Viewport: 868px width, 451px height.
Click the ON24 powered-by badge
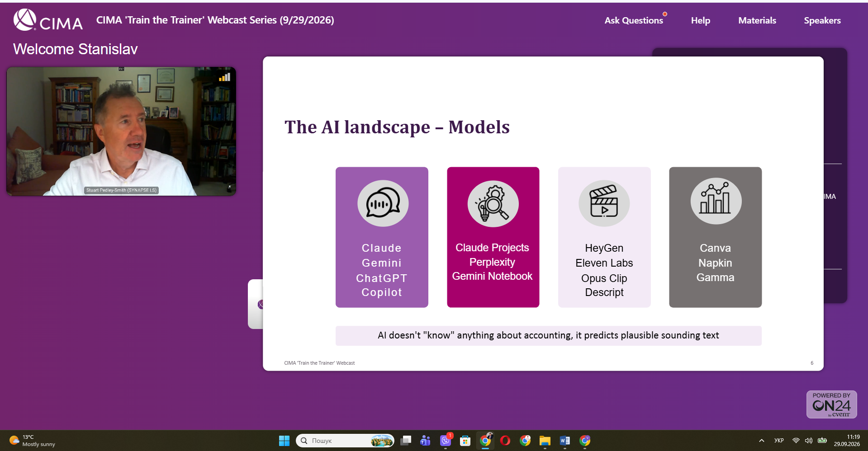coord(831,404)
